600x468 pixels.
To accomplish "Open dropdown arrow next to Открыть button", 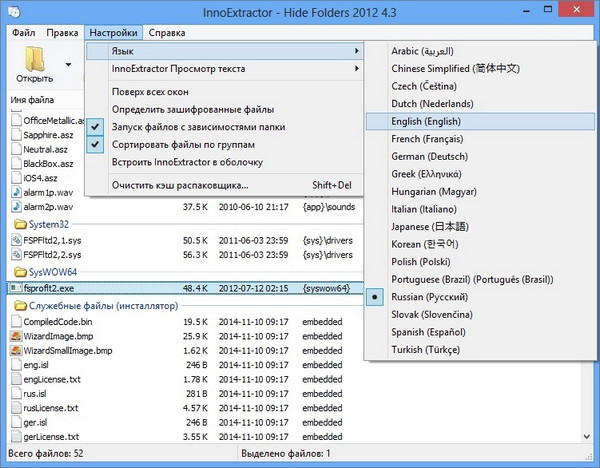I will click(x=70, y=65).
